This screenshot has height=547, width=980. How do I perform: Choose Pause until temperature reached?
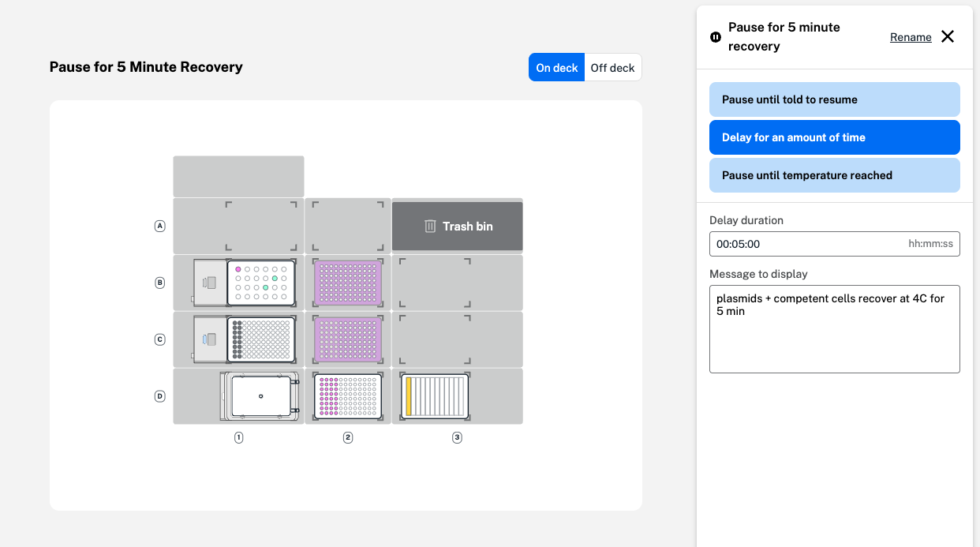[834, 175]
